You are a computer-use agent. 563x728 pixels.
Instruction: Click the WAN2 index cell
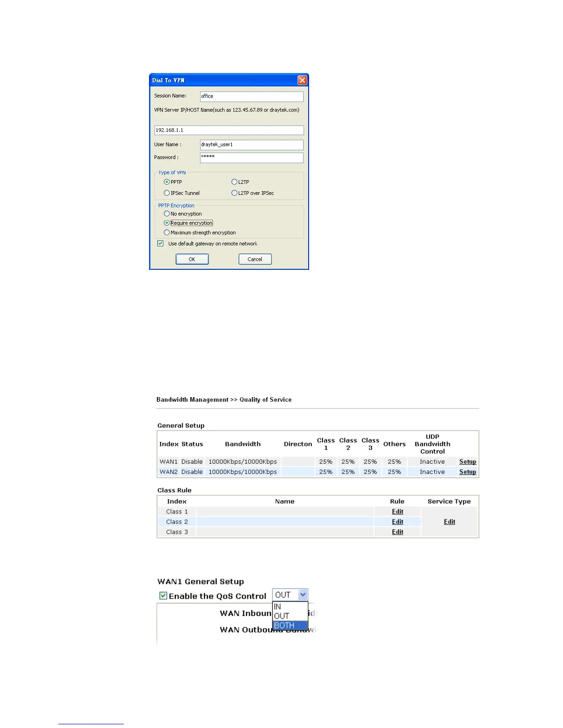pos(168,472)
